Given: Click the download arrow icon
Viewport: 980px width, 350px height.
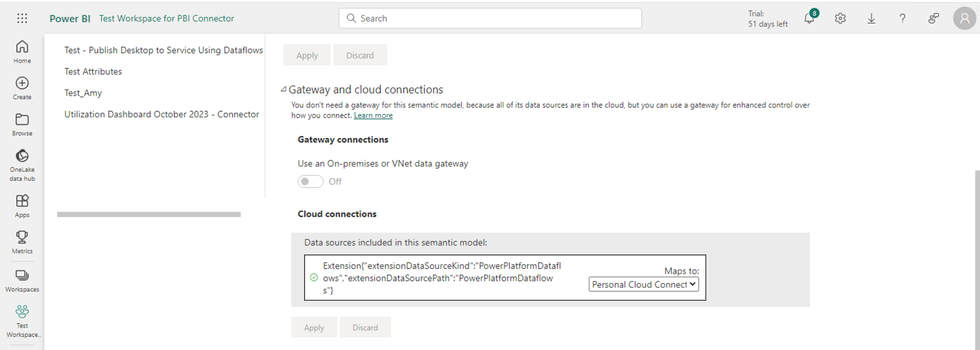Looking at the screenshot, I should pos(871,19).
